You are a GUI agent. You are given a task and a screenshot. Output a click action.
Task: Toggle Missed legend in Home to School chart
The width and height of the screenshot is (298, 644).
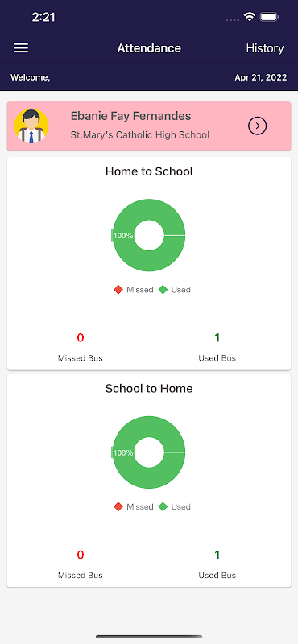(x=134, y=290)
